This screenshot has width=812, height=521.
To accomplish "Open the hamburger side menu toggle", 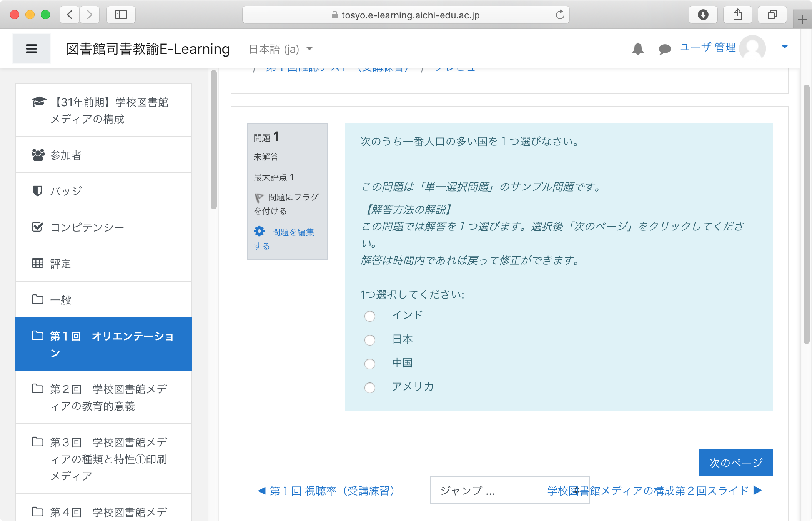I will coord(32,49).
